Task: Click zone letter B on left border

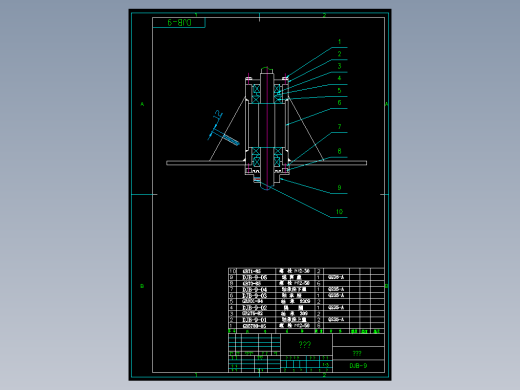Action: tap(142, 286)
